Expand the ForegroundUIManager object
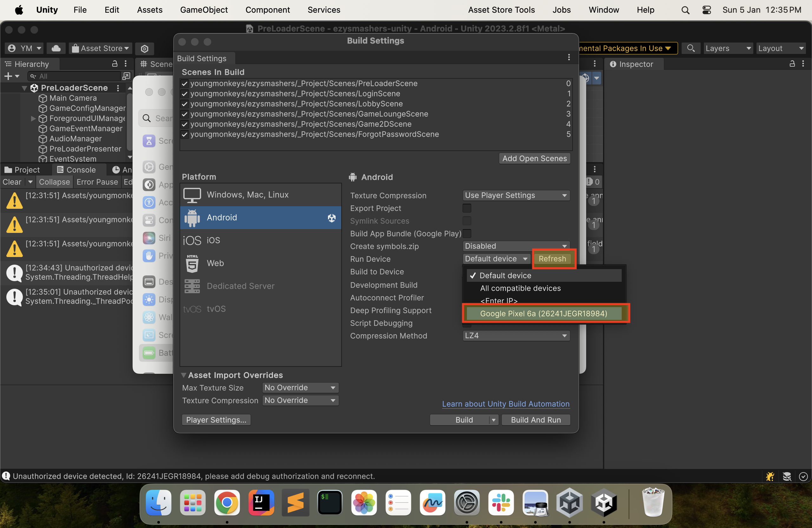 coord(33,118)
